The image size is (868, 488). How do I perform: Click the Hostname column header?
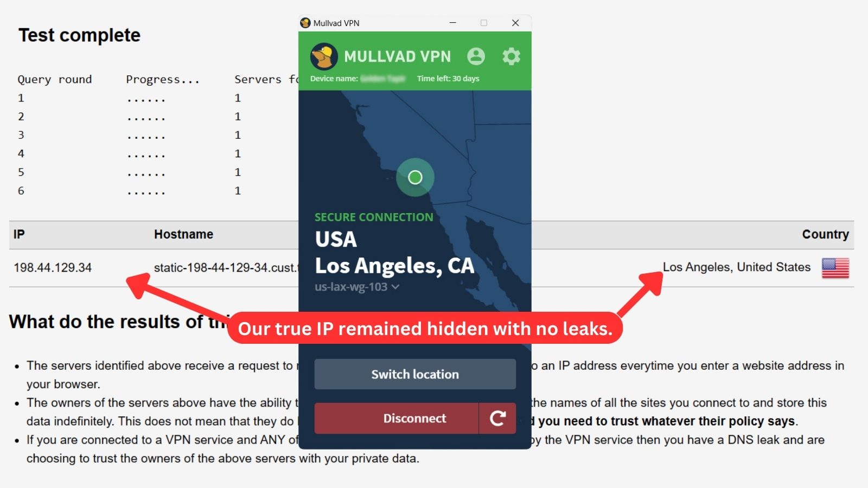(x=183, y=234)
